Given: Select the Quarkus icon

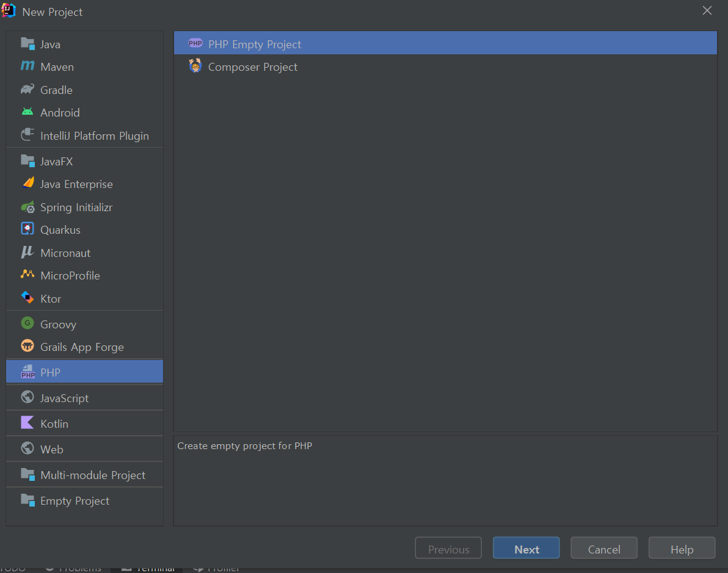Looking at the screenshot, I should pos(28,229).
